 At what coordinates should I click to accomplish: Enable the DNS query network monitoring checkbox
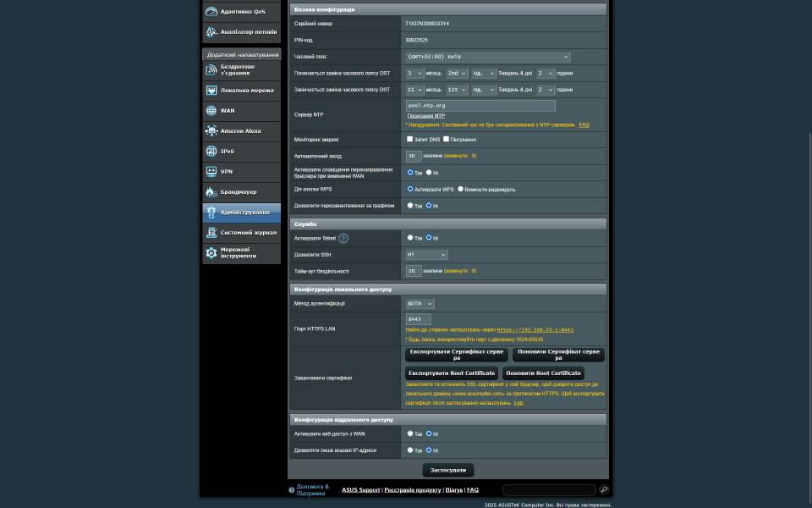(x=410, y=139)
